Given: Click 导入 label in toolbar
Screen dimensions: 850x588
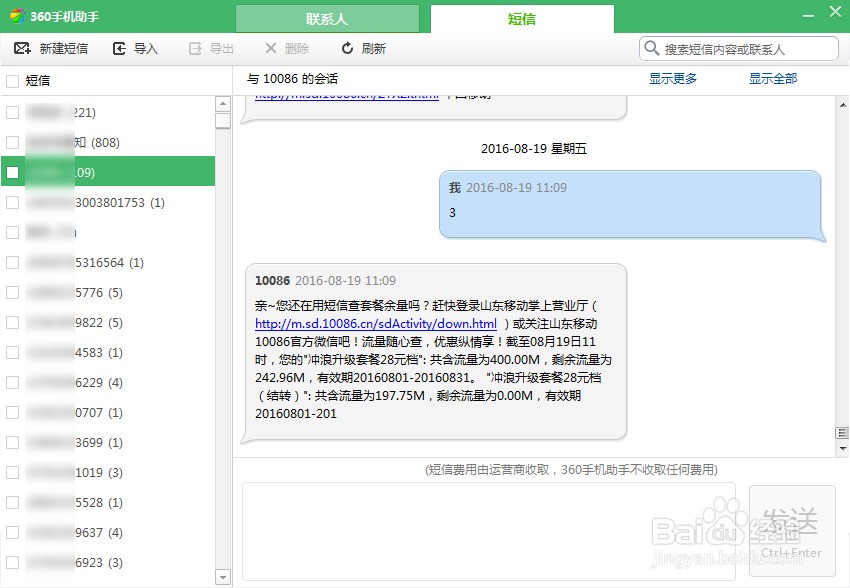Looking at the screenshot, I should [x=146, y=49].
